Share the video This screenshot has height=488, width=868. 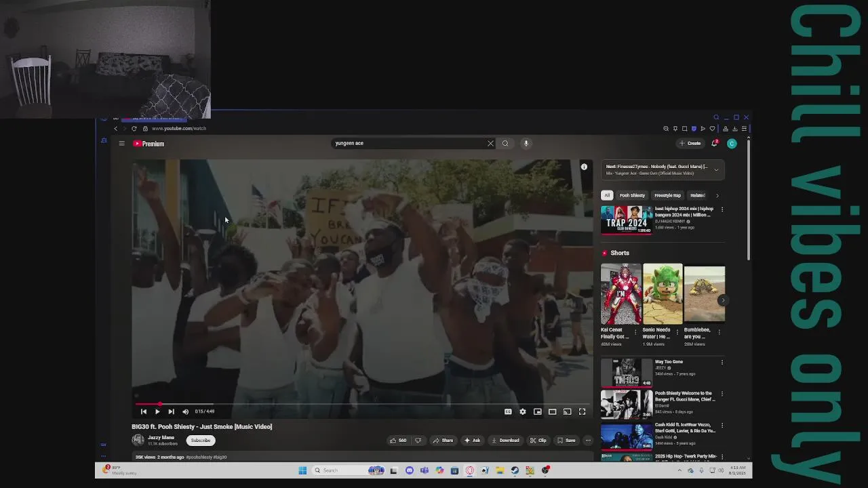[x=443, y=441]
